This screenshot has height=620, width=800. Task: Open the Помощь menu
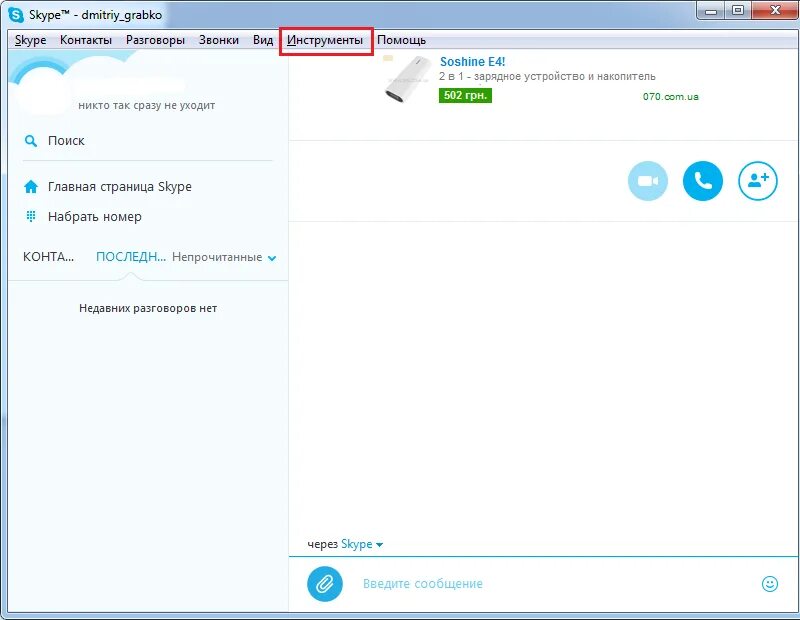(402, 40)
